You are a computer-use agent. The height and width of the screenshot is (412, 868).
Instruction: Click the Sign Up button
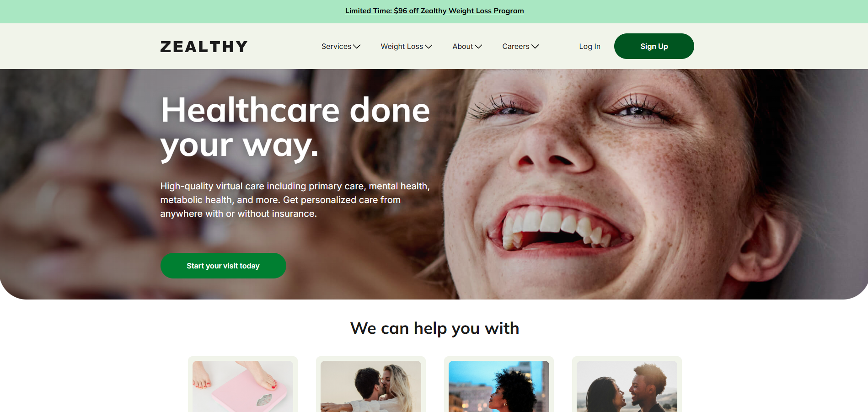pyautogui.click(x=654, y=46)
